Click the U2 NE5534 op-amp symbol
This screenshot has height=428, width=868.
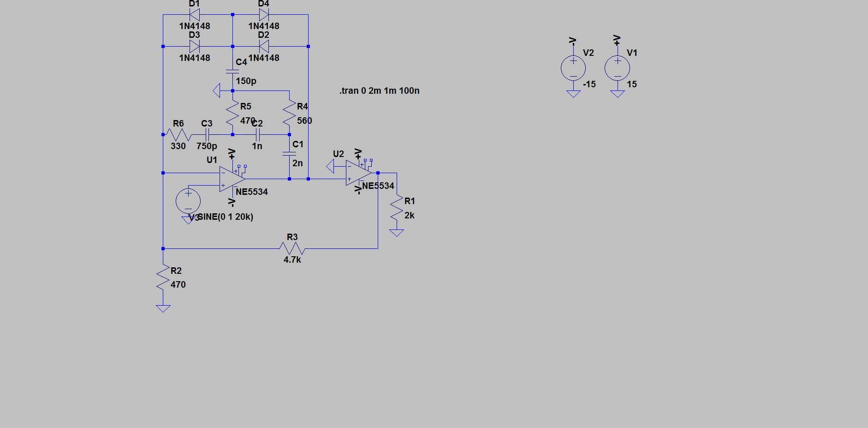358,173
